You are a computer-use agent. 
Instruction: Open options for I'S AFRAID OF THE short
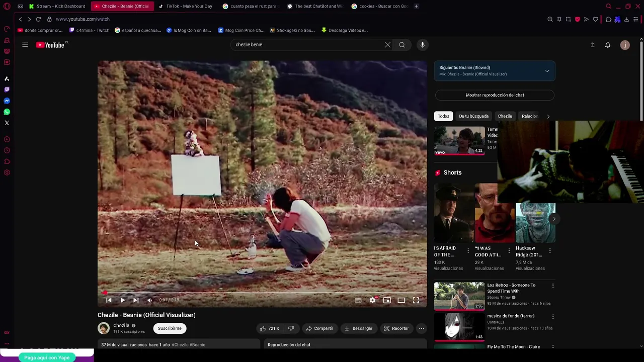[x=468, y=250]
